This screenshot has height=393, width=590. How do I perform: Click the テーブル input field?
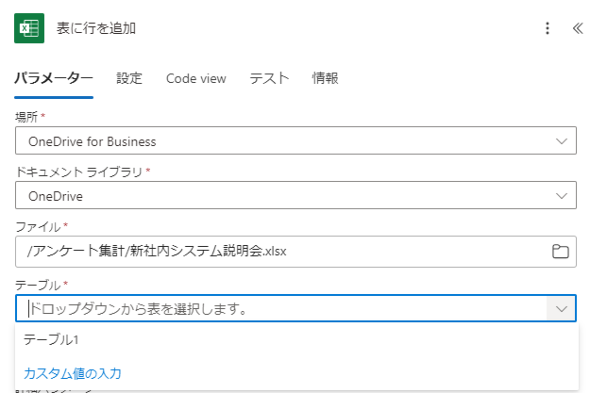[296, 308]
